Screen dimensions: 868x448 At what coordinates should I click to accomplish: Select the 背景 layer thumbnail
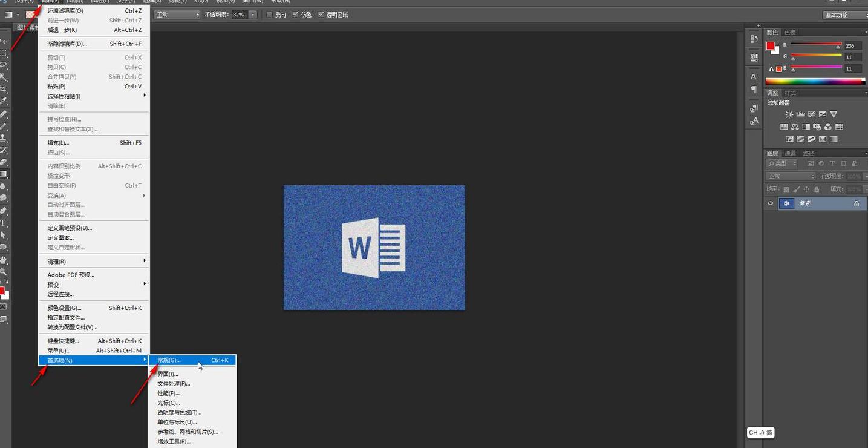point(786,204)
